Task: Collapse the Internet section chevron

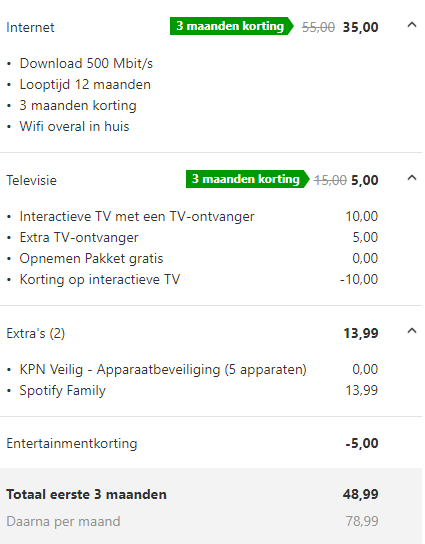Action: click(411, 25)
